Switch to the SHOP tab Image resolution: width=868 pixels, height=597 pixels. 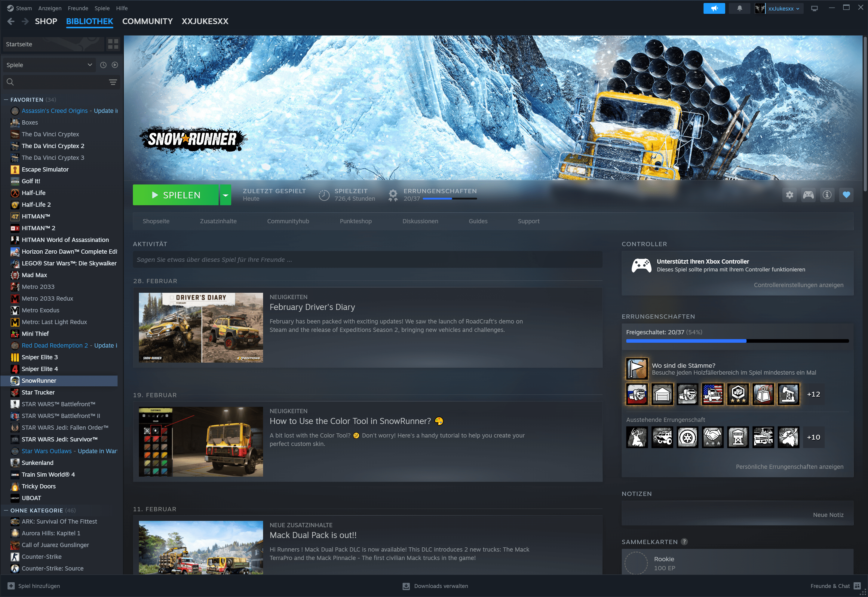pos(46,21)
